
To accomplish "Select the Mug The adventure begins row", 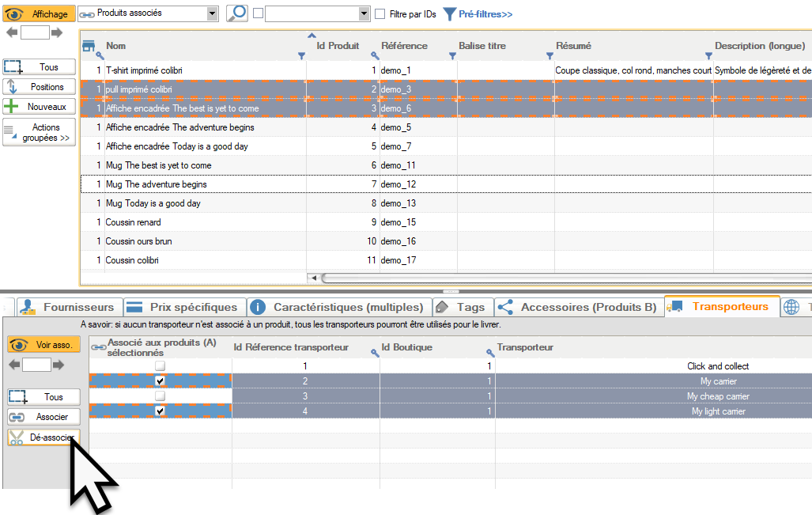I will click(157, 184).
